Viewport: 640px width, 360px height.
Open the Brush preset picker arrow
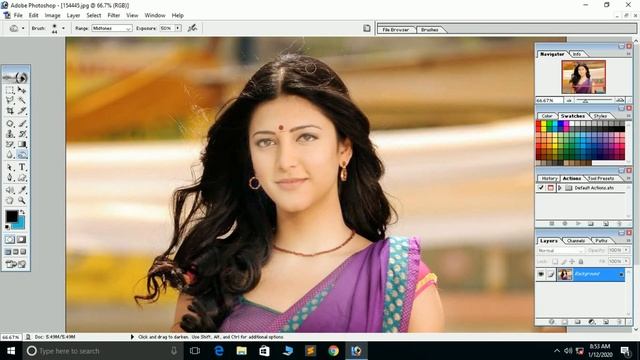(63, 28)
